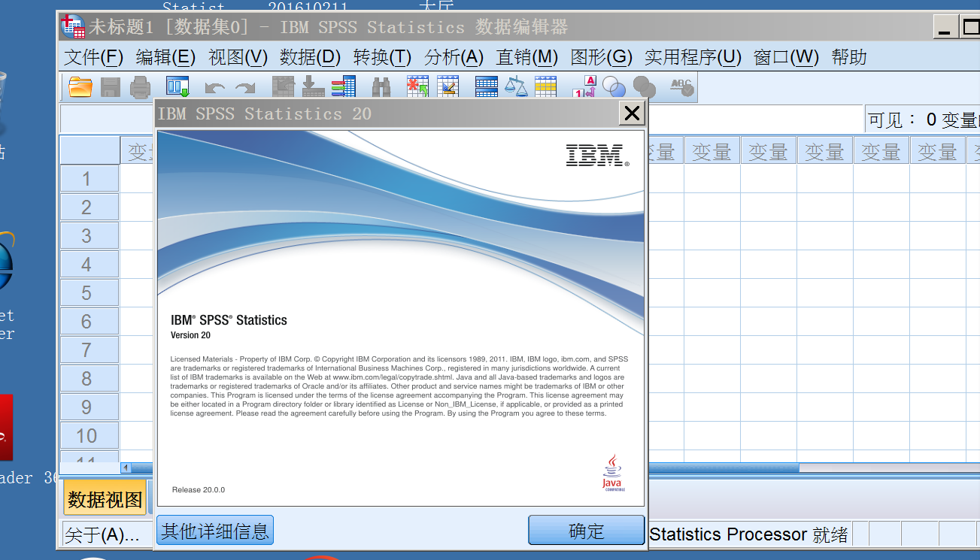The height and width of the screenshot is (560, 980).
Task: Switch to the 数据视图 tab
Action: 105,499
